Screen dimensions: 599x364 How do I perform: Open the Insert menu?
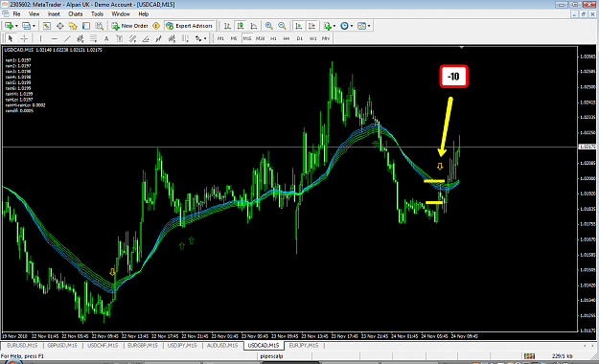[54, 13]
